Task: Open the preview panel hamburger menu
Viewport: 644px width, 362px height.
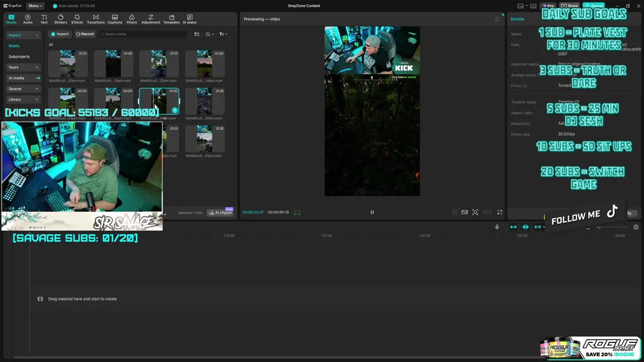Action: pyautogui.click(x=497, y=19)
